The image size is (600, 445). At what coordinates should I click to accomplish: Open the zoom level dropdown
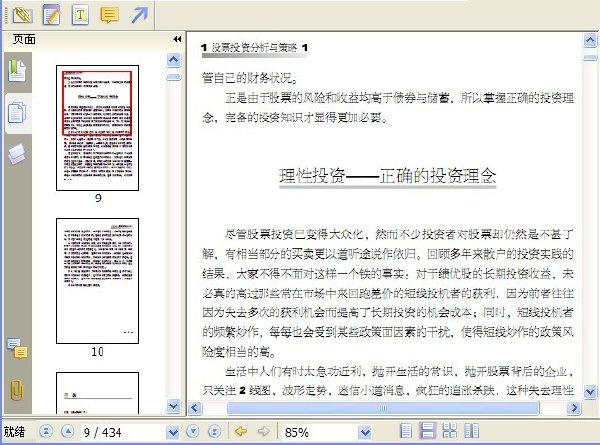pos(365,432)
